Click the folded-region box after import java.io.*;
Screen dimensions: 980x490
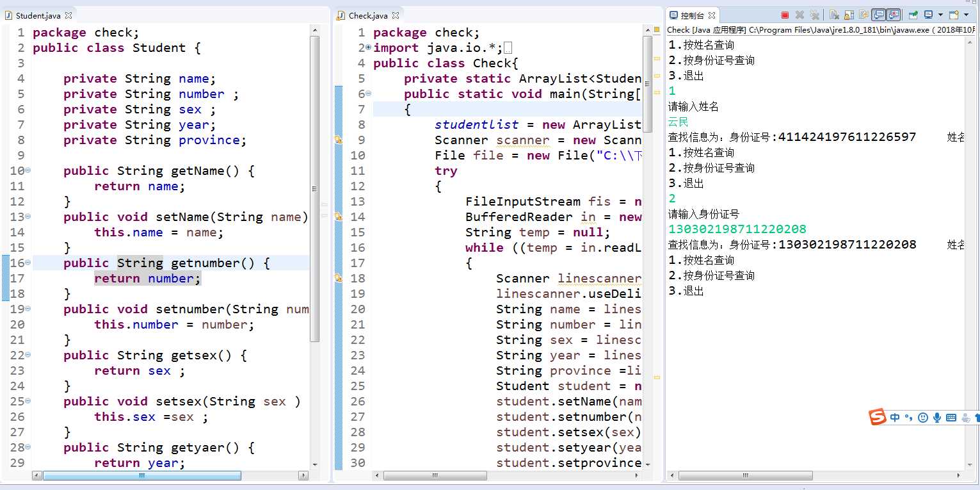point(508,48)
